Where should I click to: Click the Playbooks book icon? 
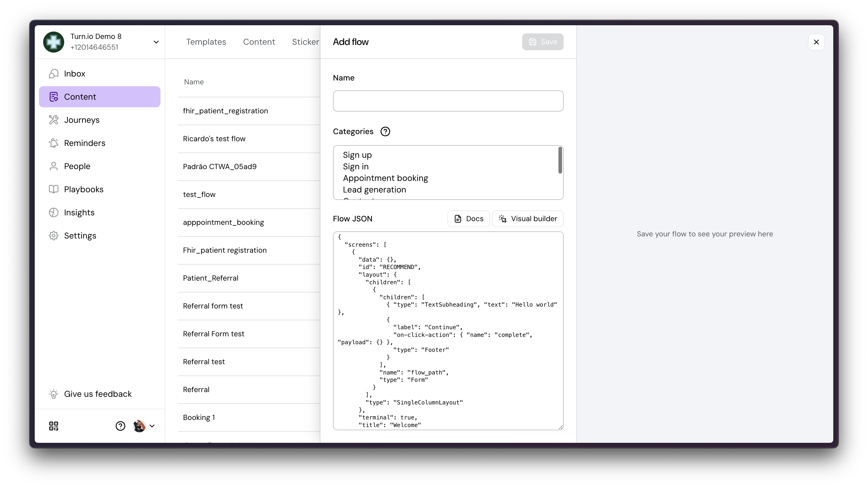point(54,189)
